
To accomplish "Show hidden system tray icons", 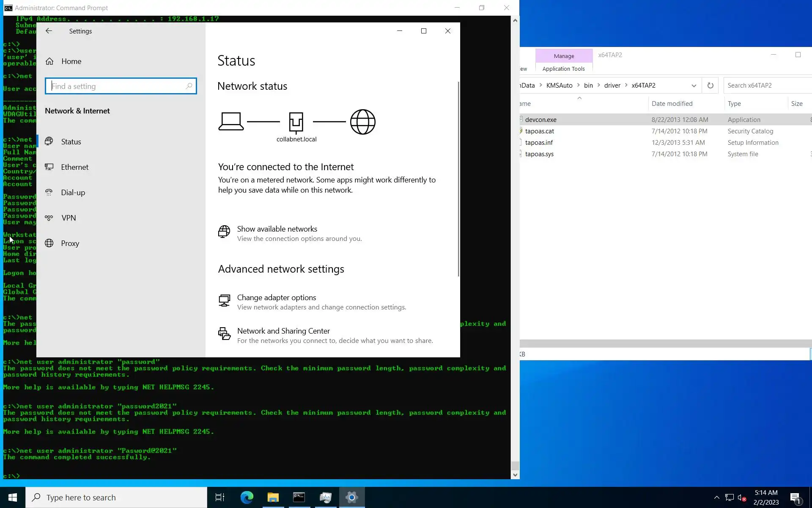I will pyautogui.click(x=716, y=497).
